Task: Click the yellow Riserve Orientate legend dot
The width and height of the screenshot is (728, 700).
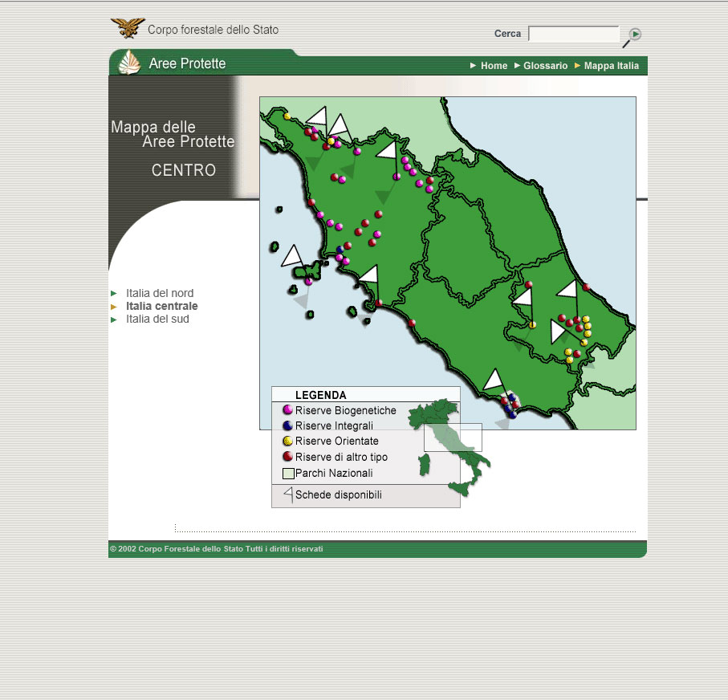Action: coord(288,441)
